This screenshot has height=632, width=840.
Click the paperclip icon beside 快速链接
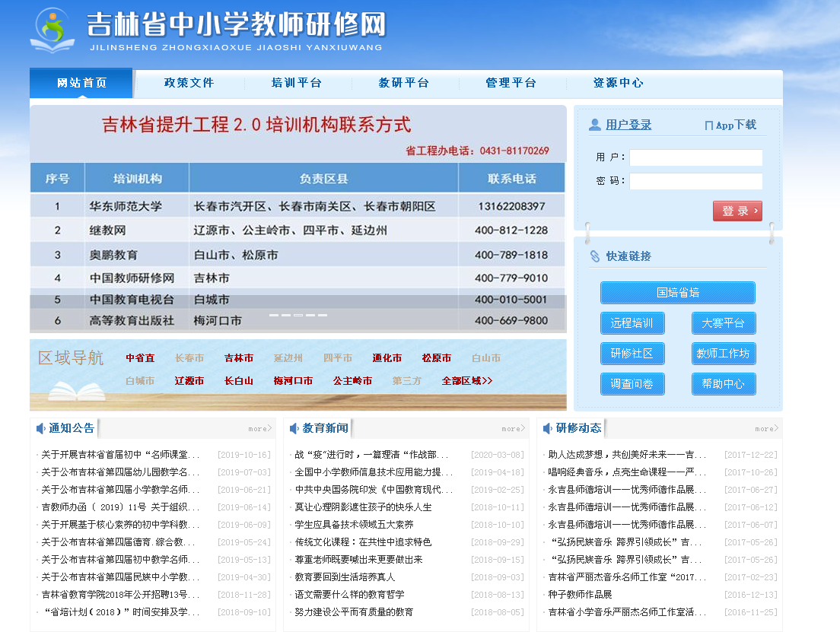coord(595,256)
